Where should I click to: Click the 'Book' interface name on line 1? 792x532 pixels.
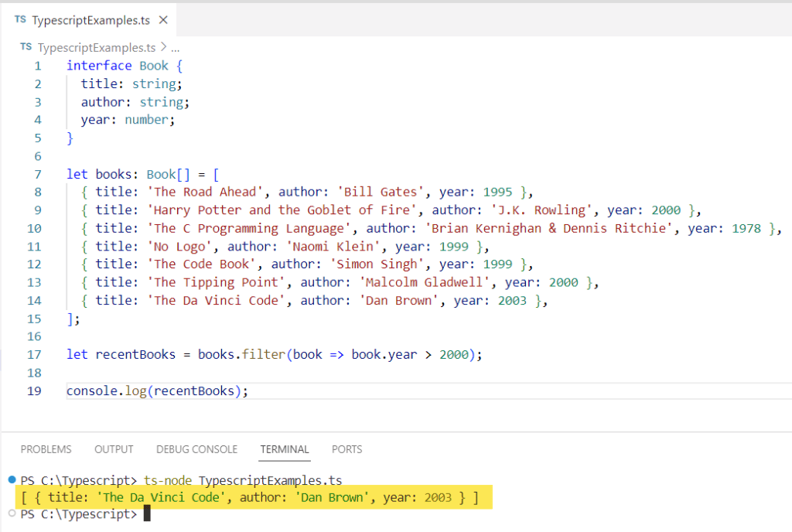pos(154,66)
